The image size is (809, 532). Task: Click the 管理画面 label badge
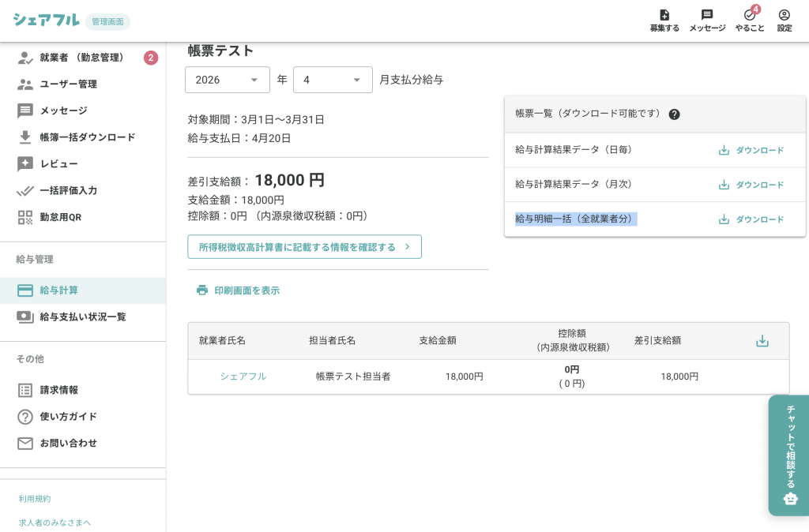pos(107,21)
